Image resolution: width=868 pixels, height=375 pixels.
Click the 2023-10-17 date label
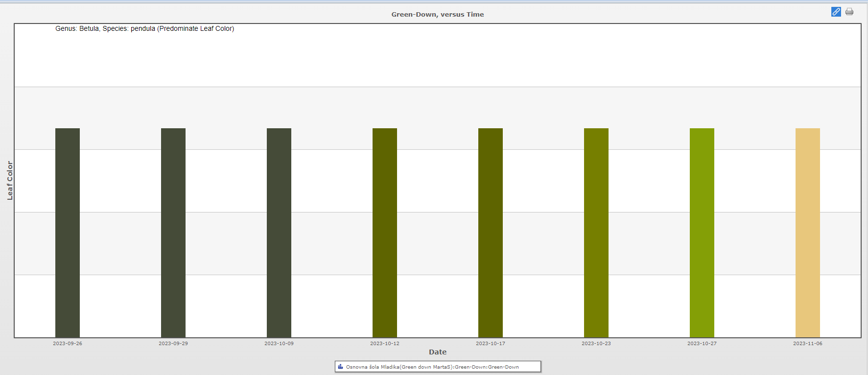tap(491, 344)
